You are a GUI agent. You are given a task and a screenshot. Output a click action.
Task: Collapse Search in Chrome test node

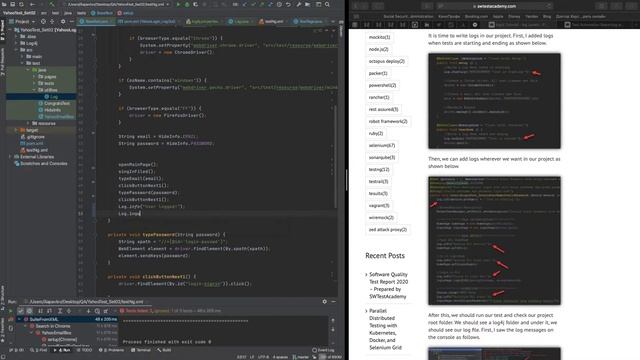pyautogui.click(x=25, y=326)
